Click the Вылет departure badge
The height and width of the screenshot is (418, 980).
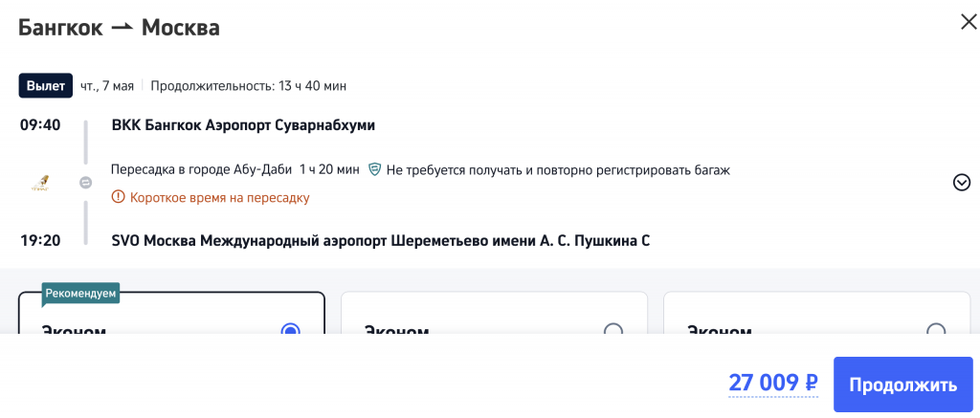click(x=46, y=86)
